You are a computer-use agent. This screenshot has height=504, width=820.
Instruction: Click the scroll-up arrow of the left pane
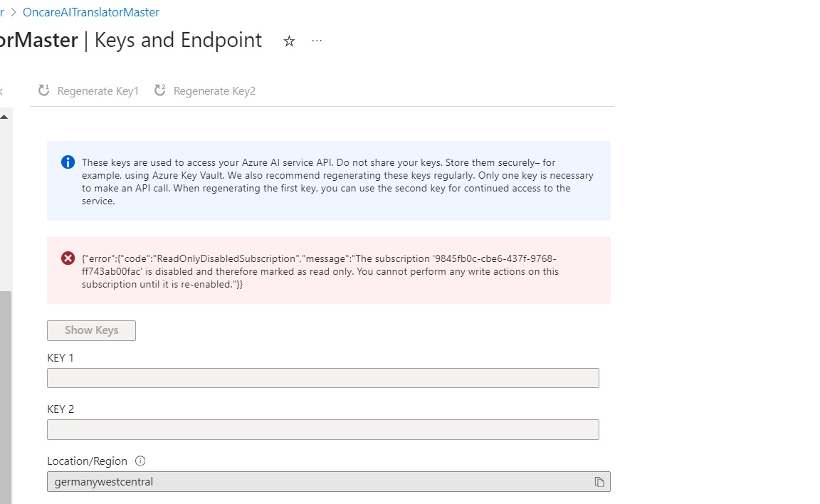(x=5, y=116)
